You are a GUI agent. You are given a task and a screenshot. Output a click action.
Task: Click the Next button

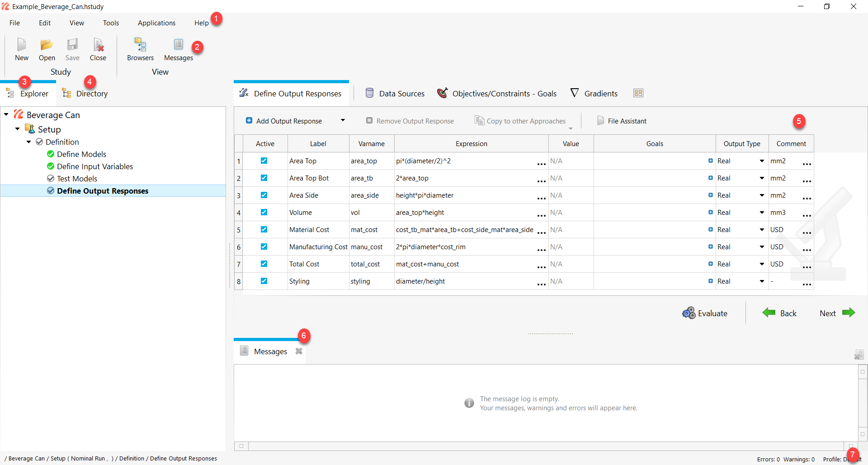(836, 313)
